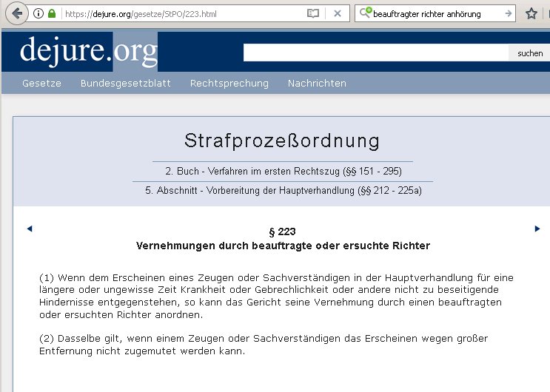Go to next paragraph with right arrow
Image resolution: width=550 pixels, height=392 pixels.
coord(537,229)
